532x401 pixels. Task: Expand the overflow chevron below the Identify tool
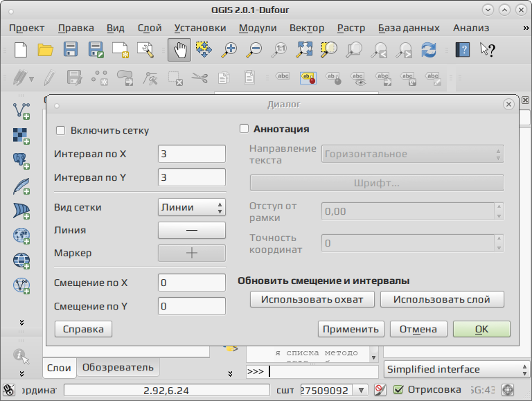pos(21,374)
